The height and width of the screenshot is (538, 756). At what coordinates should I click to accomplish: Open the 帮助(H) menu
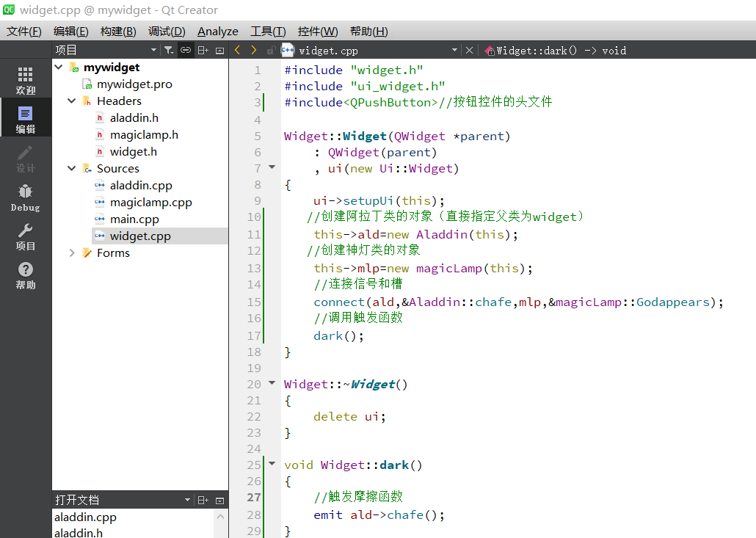[369, 32]
